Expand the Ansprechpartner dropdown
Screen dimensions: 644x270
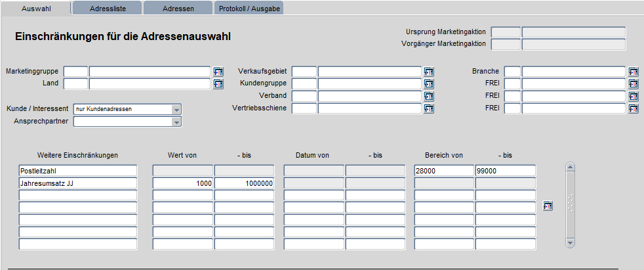coord(176,122)
